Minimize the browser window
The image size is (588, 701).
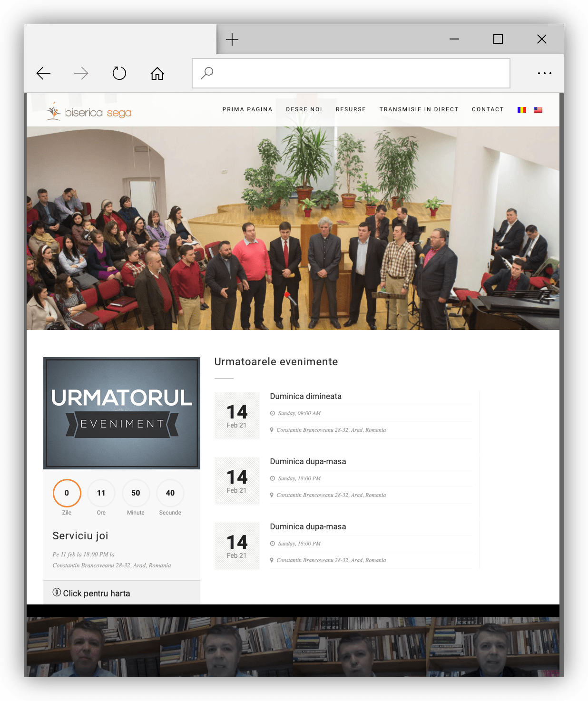click(454, 39)
